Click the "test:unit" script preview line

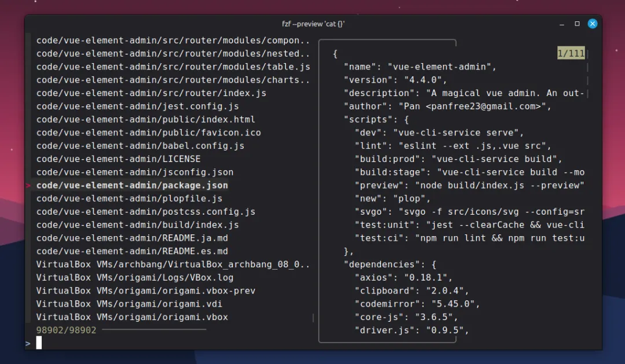pyautogui.click(x=469, y=225)
